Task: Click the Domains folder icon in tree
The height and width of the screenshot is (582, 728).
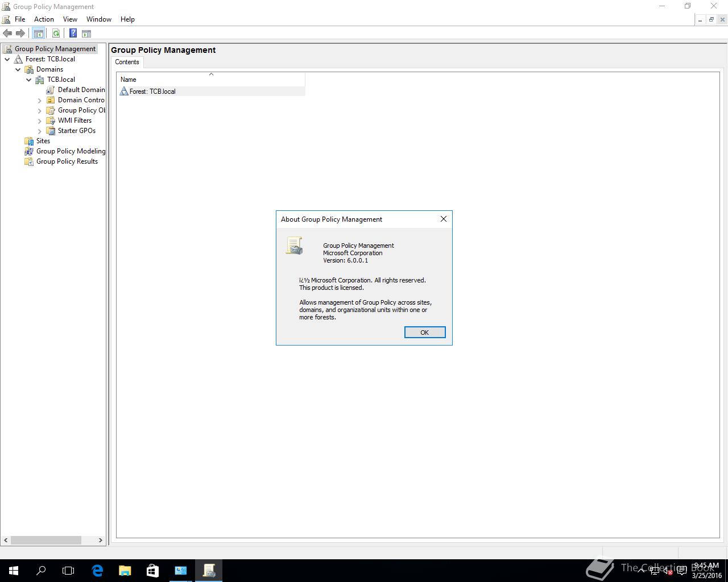Action: (x=29, y=69)
